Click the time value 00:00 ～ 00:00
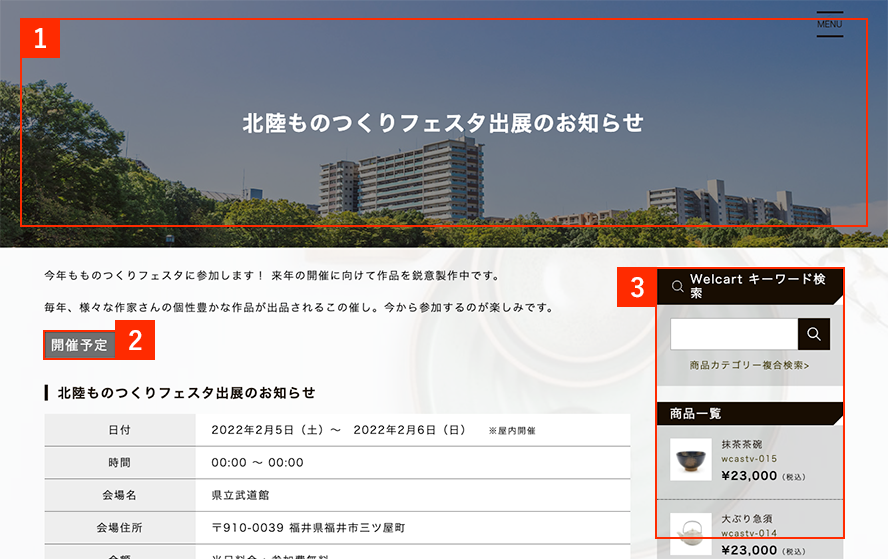This screenshot has width=888, height=559. pos(258,463)
